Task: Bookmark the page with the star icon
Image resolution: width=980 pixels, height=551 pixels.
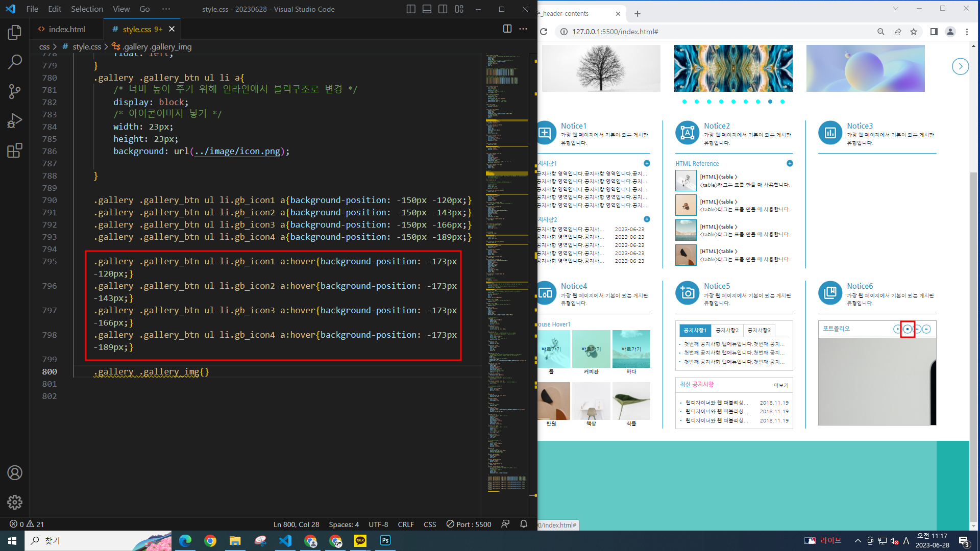Action: [914, 32]
